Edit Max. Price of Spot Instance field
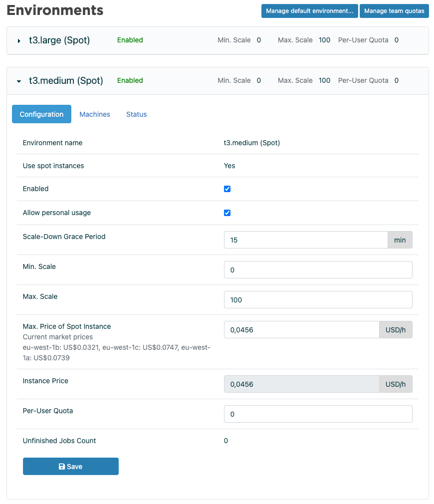 302,329
